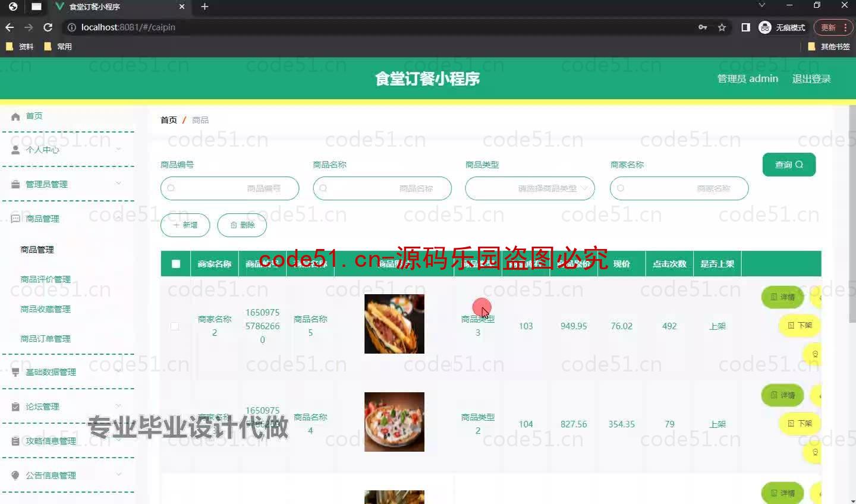Click the site info icon before URL
856x504 pixels.
[x=71, y=27]
